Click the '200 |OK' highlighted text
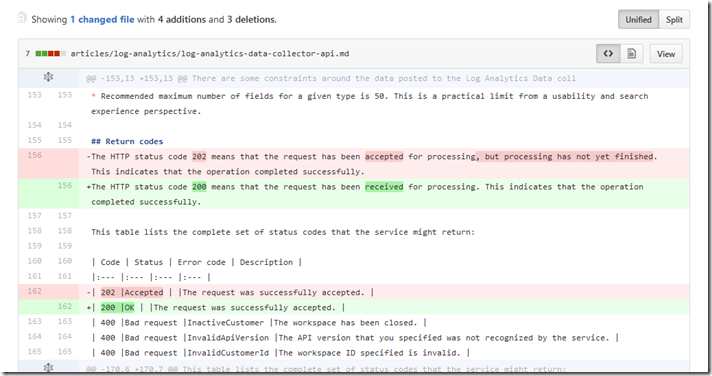The height and width of the screenshot is (376, 712). tap(118, 307)
